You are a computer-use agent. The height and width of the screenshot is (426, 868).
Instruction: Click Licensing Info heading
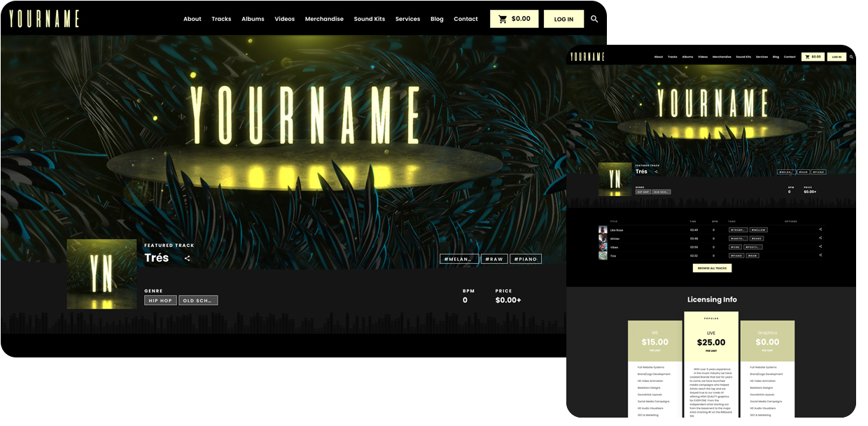(712, 299)
